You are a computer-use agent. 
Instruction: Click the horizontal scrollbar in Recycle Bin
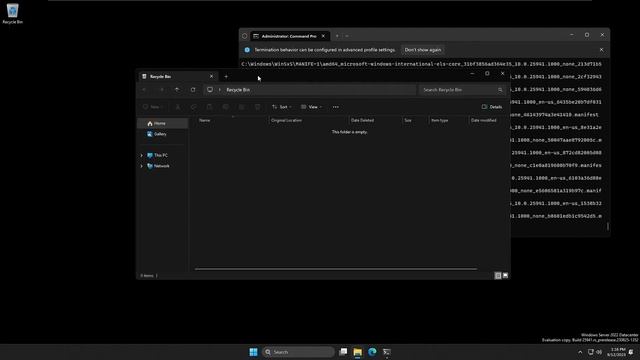[x=336, y=269]
